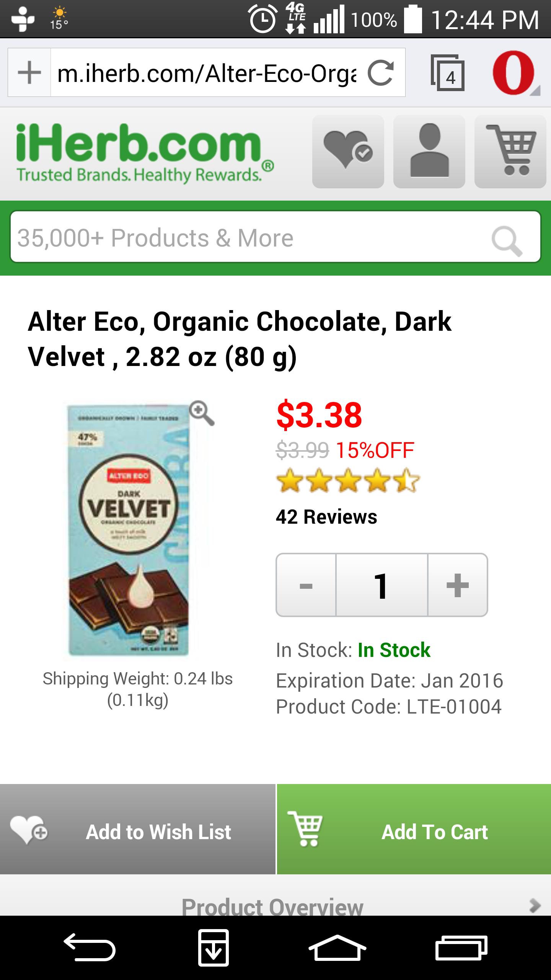Image resolution: width=551 pixels, height=980 pixels.
Task: Increase quantity with the plus button
Action: point(458,585)
